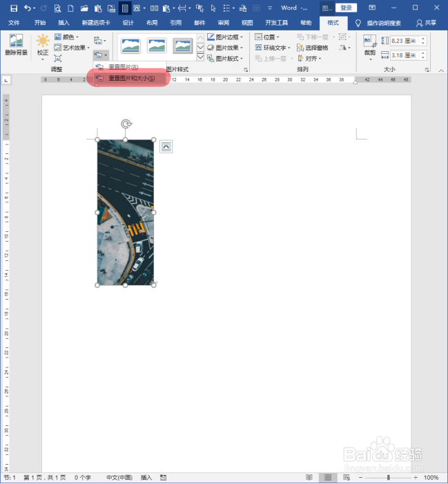Click the rotation handle above the picture
The image size is (448, 484).
pyautogui.click(x=126, y=124)
